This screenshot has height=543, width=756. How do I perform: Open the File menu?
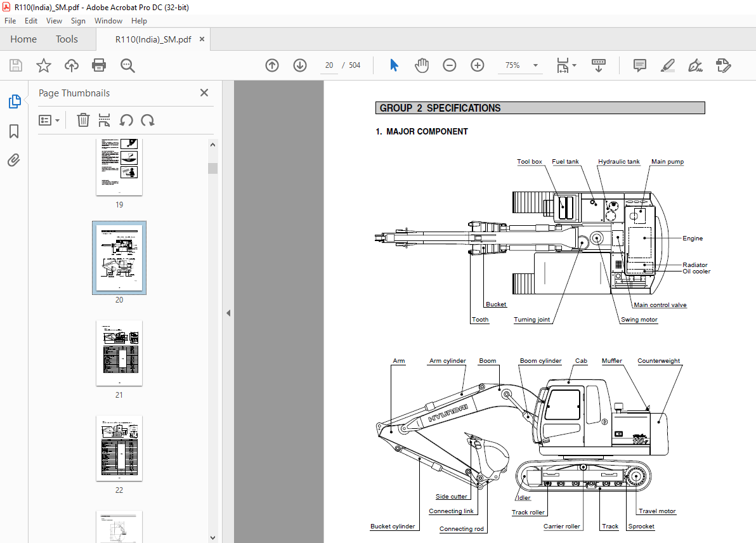(x=10, y=21)
